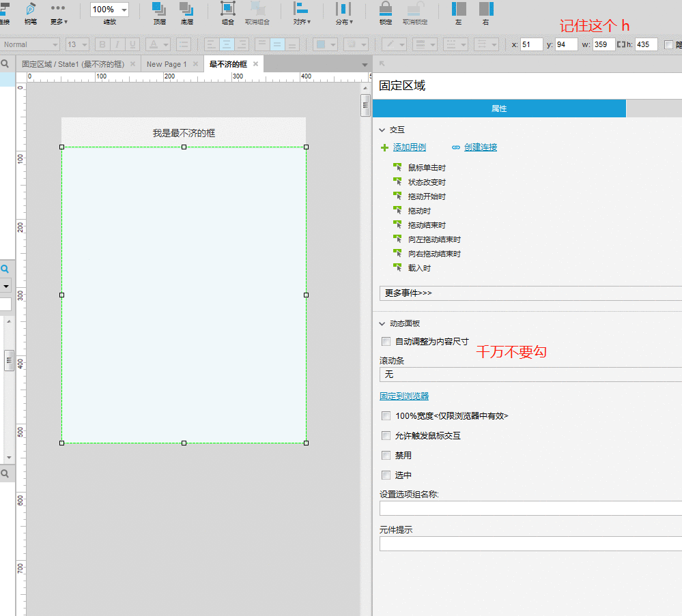Toggle underline formatting

point(132,44)
